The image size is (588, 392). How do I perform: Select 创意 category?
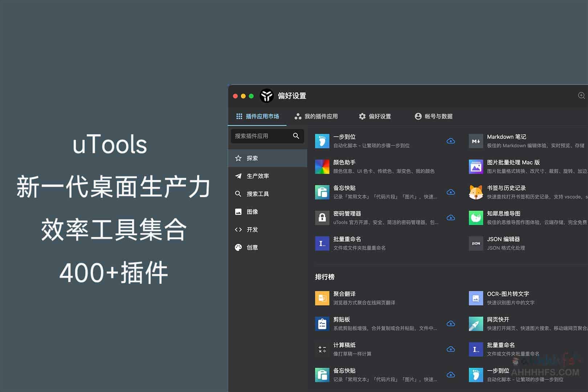coord(268,247)
